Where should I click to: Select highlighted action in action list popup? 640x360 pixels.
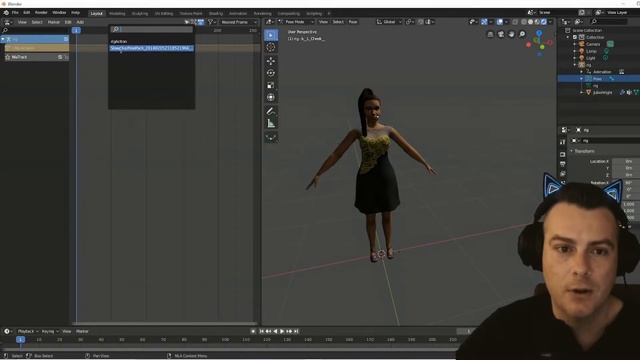151,48
